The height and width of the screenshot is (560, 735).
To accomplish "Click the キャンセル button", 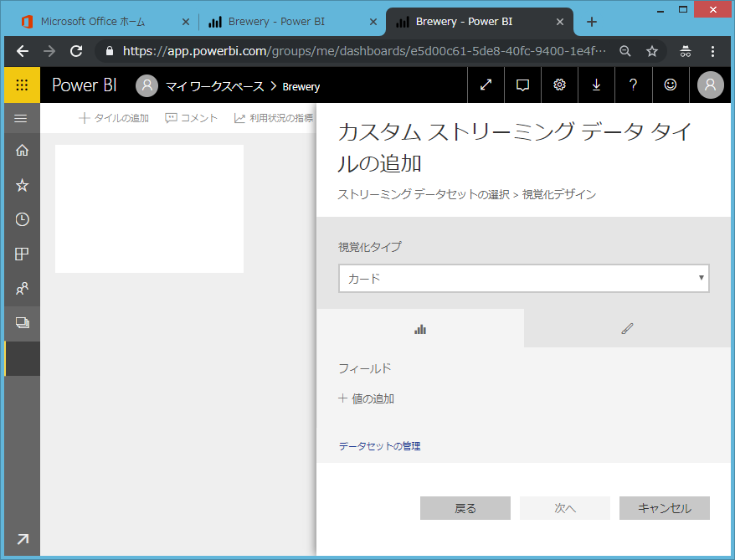I will 664,508.
